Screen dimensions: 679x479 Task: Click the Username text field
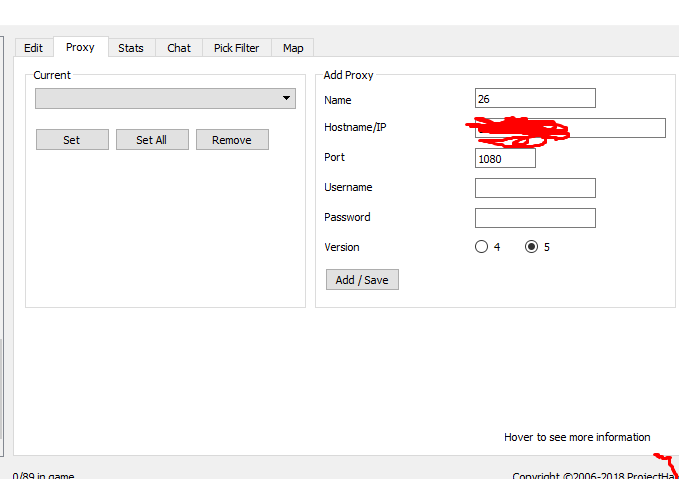click(x=535, y=188)
